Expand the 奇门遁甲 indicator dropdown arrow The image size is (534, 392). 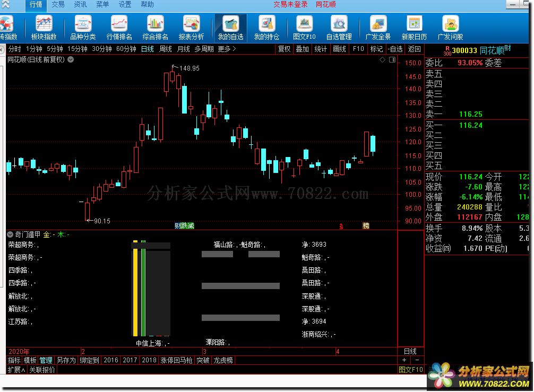click(x=10, y=234)
